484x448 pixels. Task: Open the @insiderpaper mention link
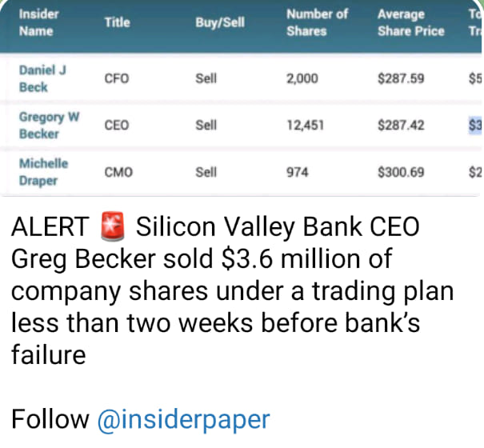click(x=184, y=419)
